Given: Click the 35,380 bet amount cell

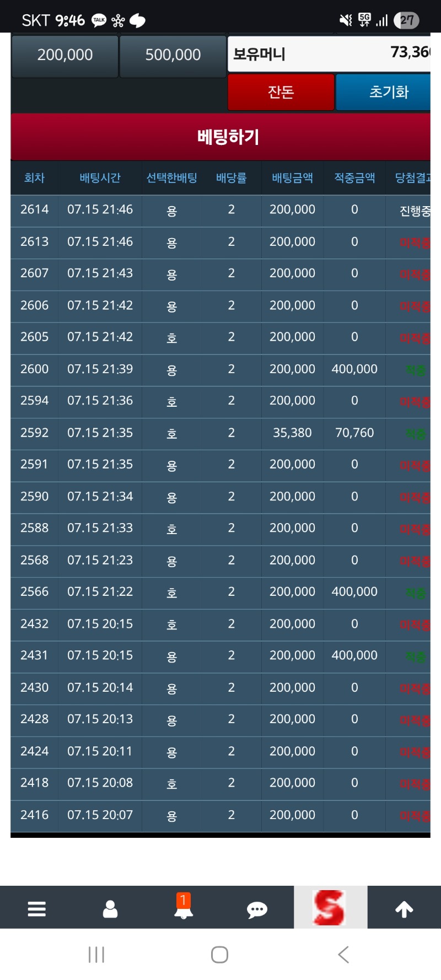Looking at the screenshot, I should (x=292, y=433).
